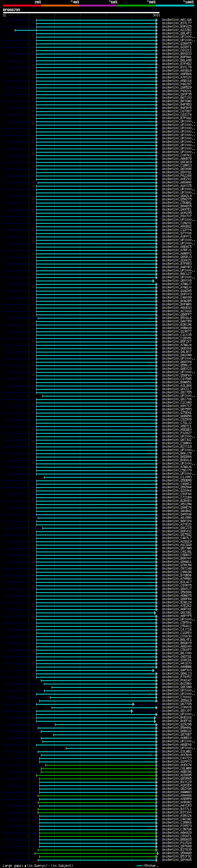Click the red 20% identity legend segment
Screen dimensions: 197x868
[22, 6]
